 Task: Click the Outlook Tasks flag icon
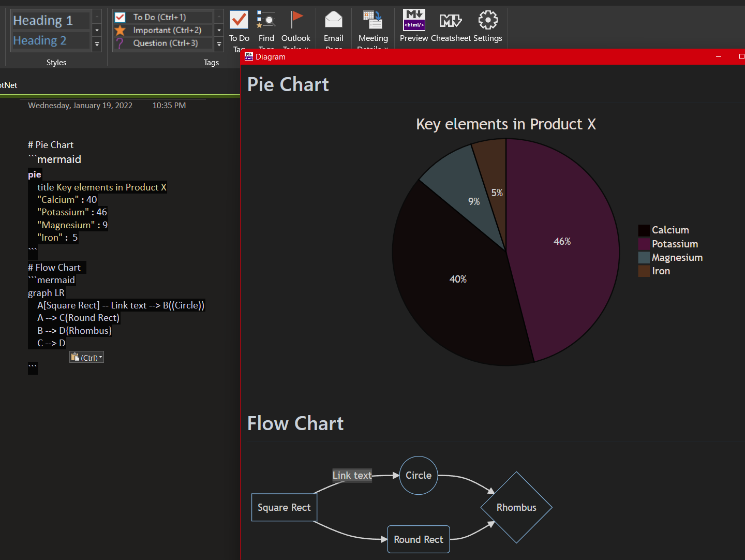(x=296, y=20)
